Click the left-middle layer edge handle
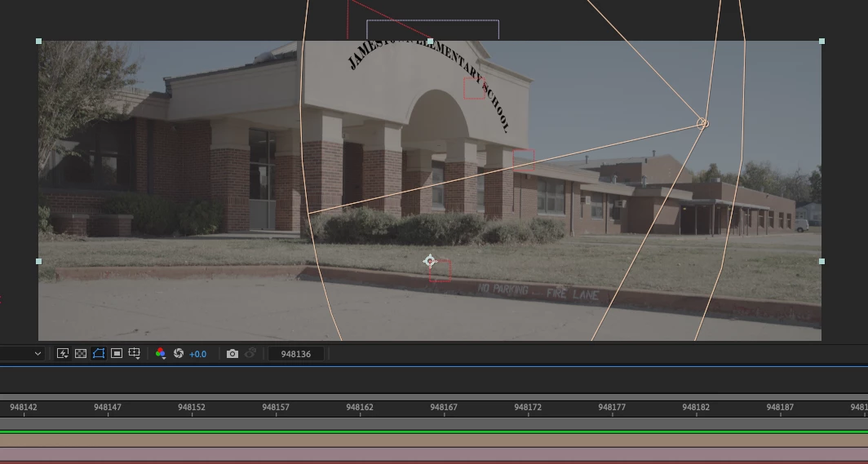The width and height of the screenshot is (868, 464). point(38,261)
